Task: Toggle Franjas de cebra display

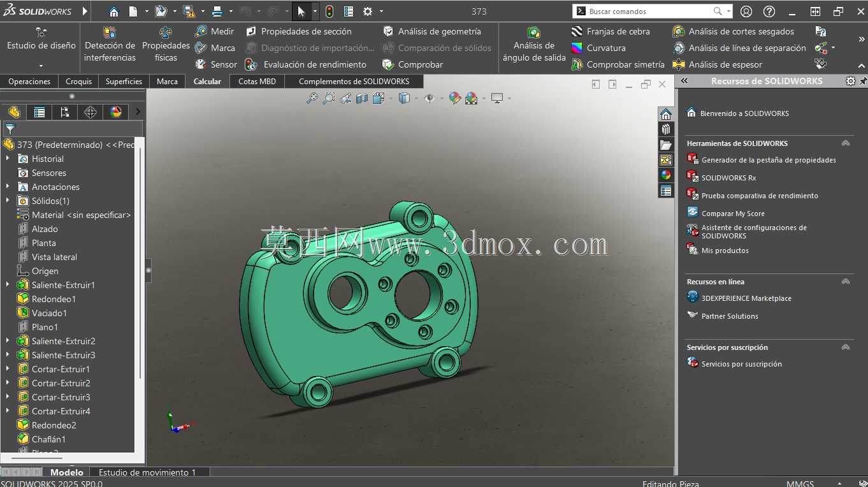Action: (x=611, y=31)
